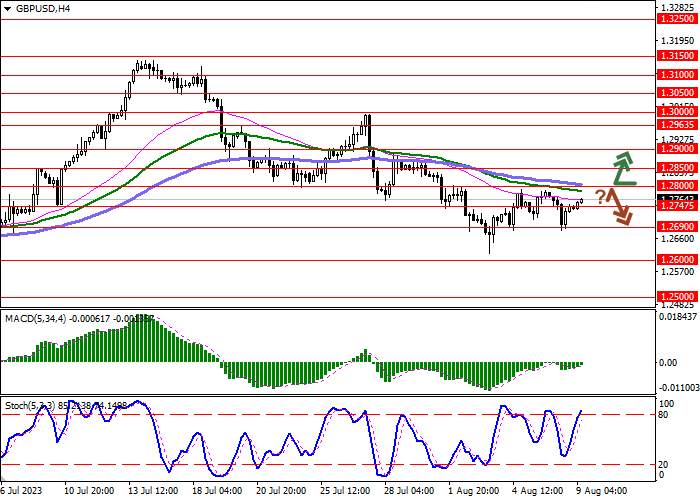Image resolution: width=700 pixels, height=500 pixels.
Task: Click the 13 Jul 12:00 time axis label
Action: pos(155,491)
